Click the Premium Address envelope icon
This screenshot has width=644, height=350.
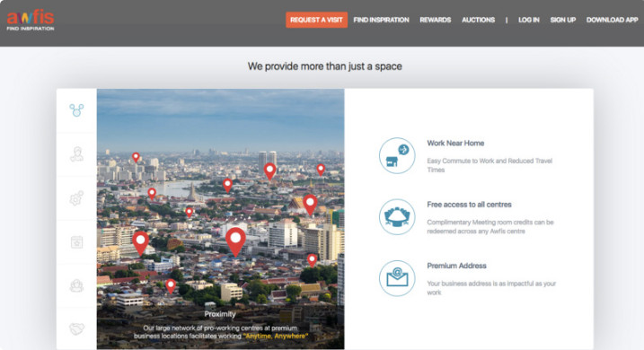(397, 278)
